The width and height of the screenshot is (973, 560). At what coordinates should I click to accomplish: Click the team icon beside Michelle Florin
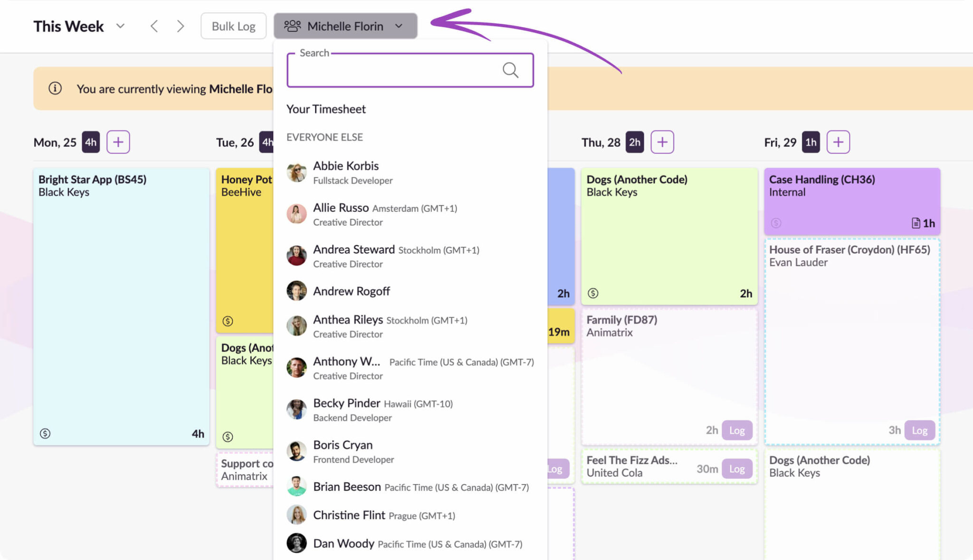pyautogui.click(x=293, y=26)
